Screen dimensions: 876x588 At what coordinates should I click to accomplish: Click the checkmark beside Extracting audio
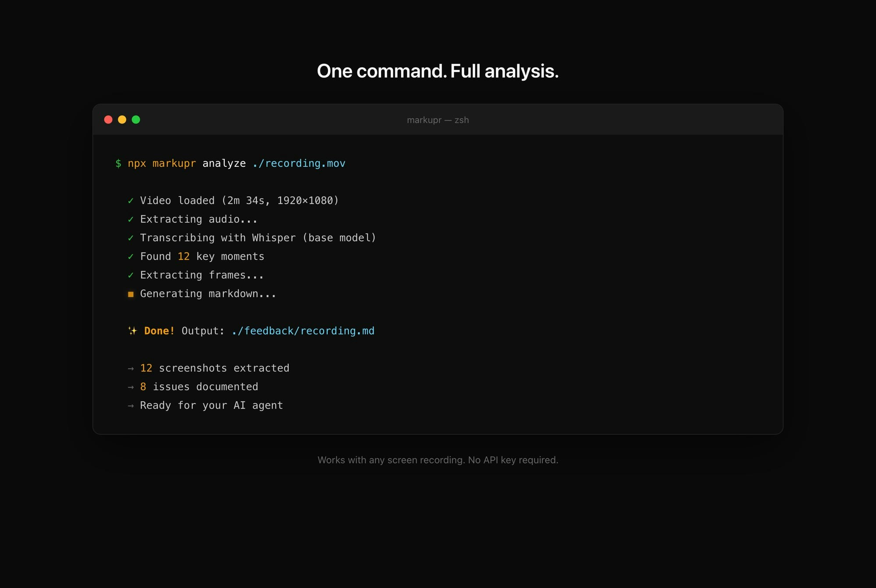[131, 219]
